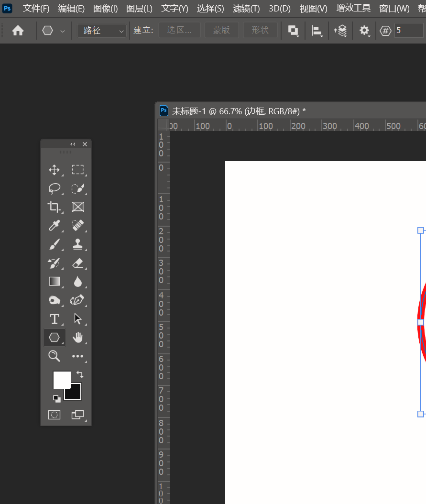
Task: Select the Rectangular Marquee tool
Action: pos(78,170)
